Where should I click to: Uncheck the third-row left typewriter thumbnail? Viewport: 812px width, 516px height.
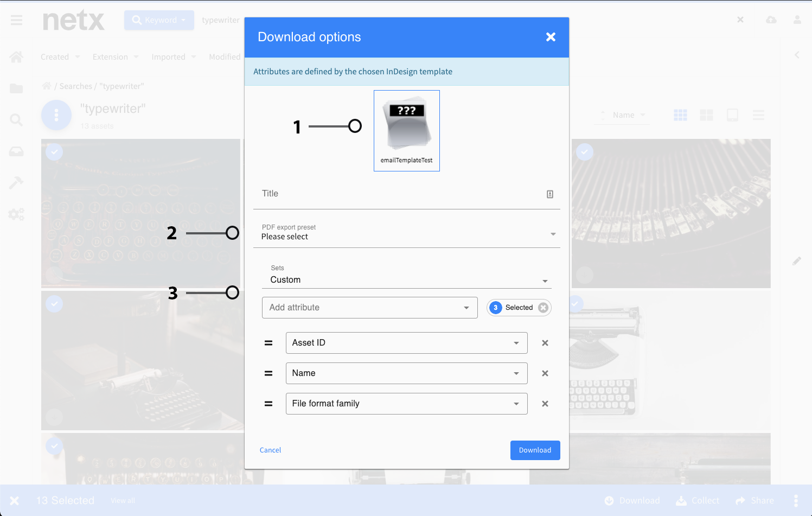pos(54,446)
